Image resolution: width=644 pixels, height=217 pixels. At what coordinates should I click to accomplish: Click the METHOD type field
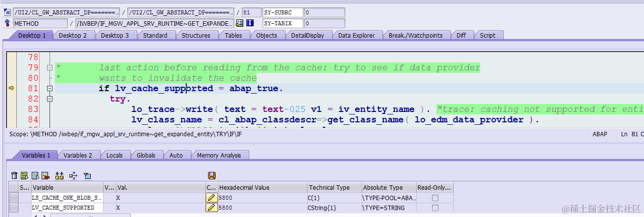coord(40,23)
